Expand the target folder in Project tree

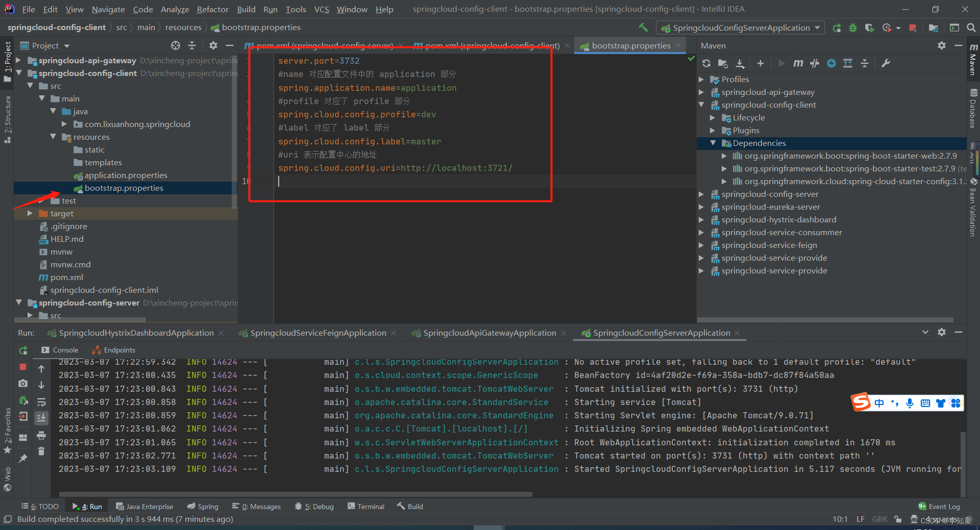click(x=30, y=213)
